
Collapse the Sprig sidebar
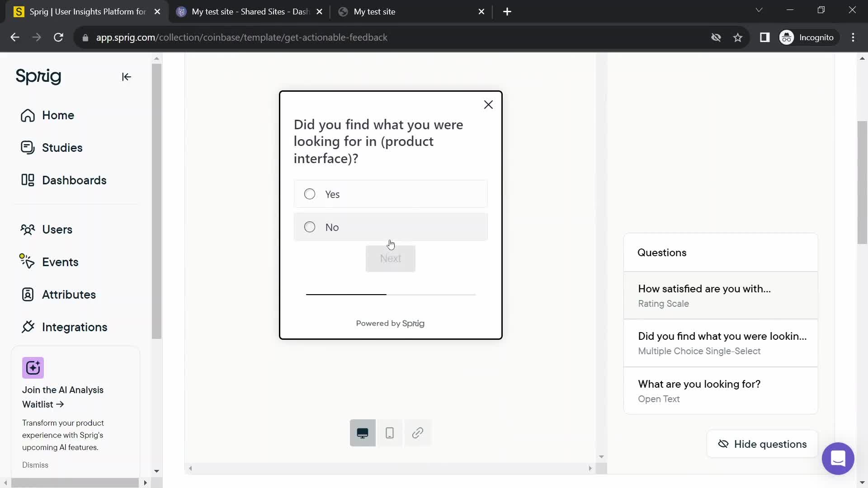tap(127, 77)
